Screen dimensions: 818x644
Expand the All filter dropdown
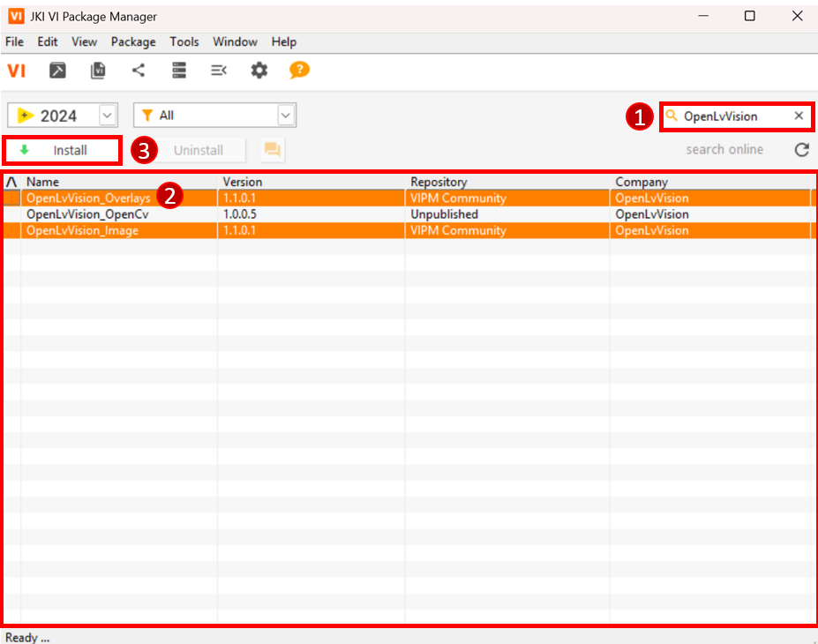click(286, 116)
